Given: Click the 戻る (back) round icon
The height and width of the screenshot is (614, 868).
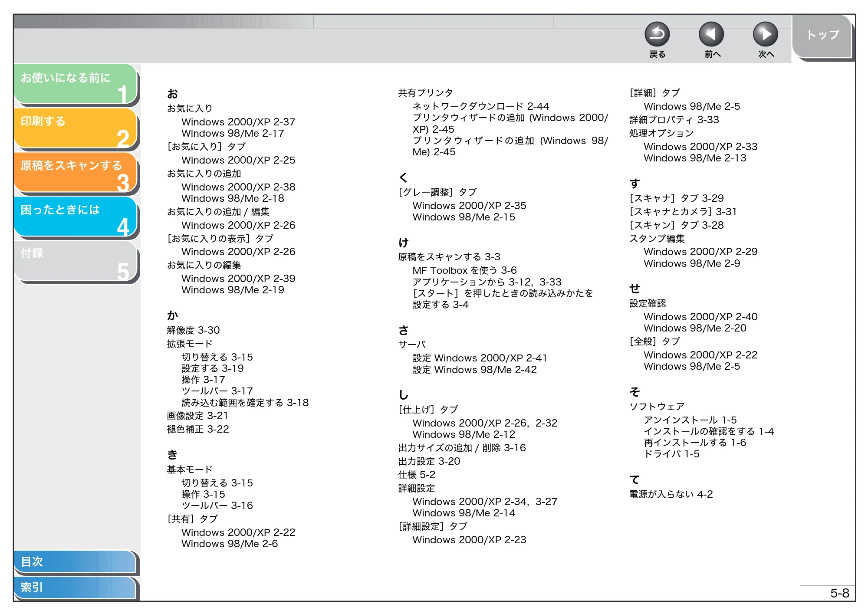Looking at the screenshot, I should [x=657, y=34].
